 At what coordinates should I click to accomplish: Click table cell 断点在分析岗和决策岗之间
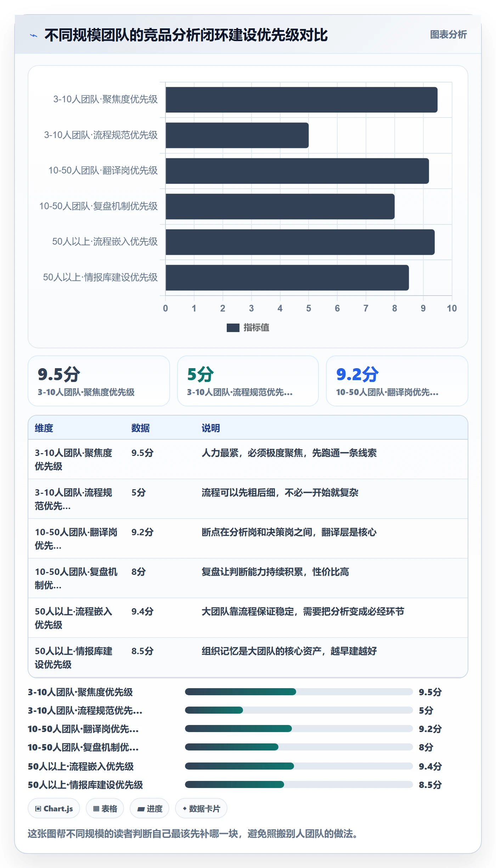point(289,532)
